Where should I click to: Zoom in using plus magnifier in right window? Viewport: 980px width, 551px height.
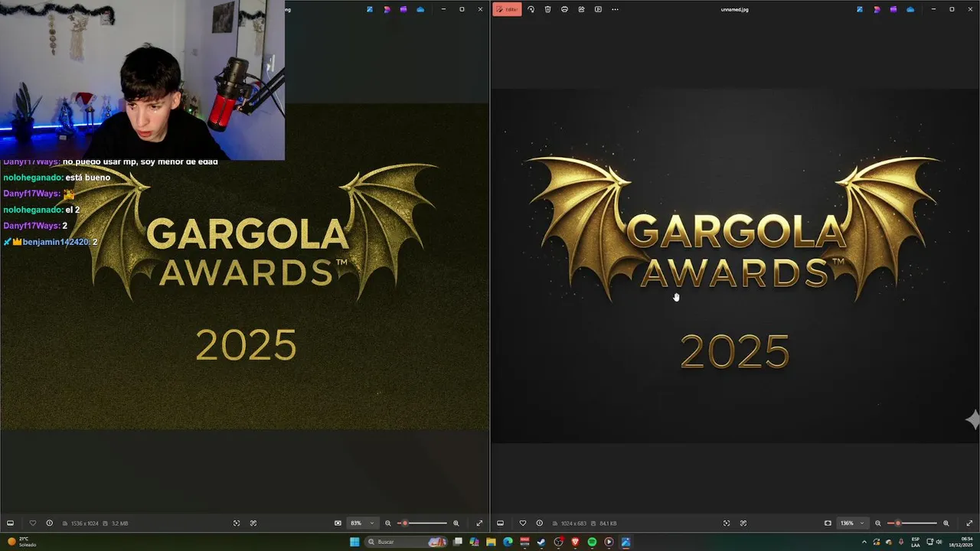(x=946, y=523)
